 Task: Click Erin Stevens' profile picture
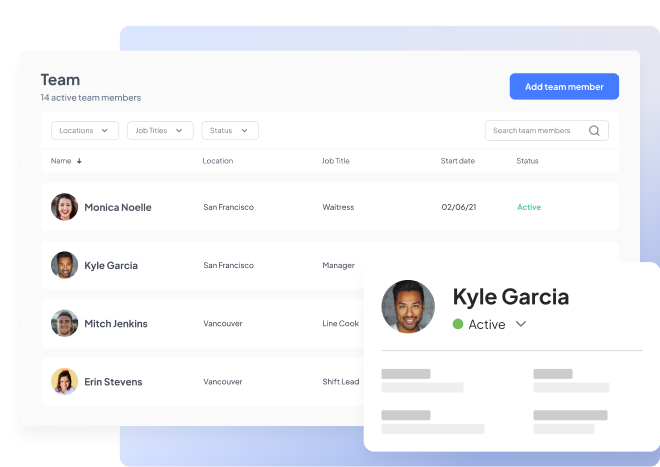pos(65,381)
